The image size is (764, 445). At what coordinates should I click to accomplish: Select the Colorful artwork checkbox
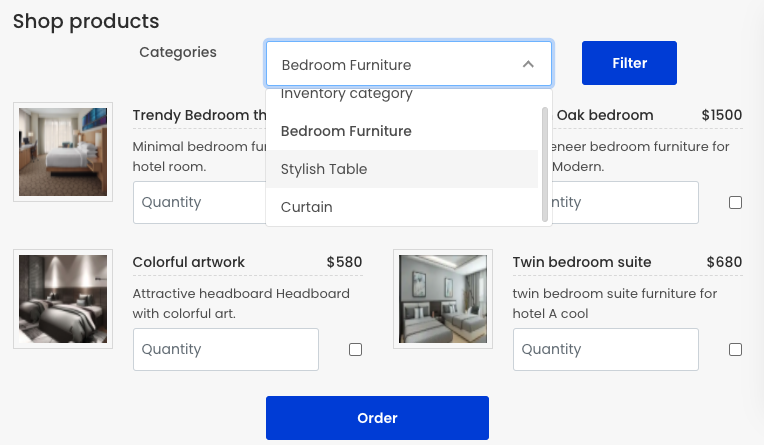coord(355,349)
